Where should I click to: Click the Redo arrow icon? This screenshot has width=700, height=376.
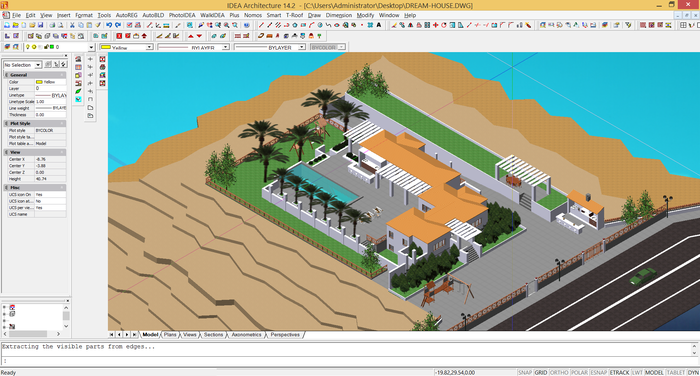point(118,25)
